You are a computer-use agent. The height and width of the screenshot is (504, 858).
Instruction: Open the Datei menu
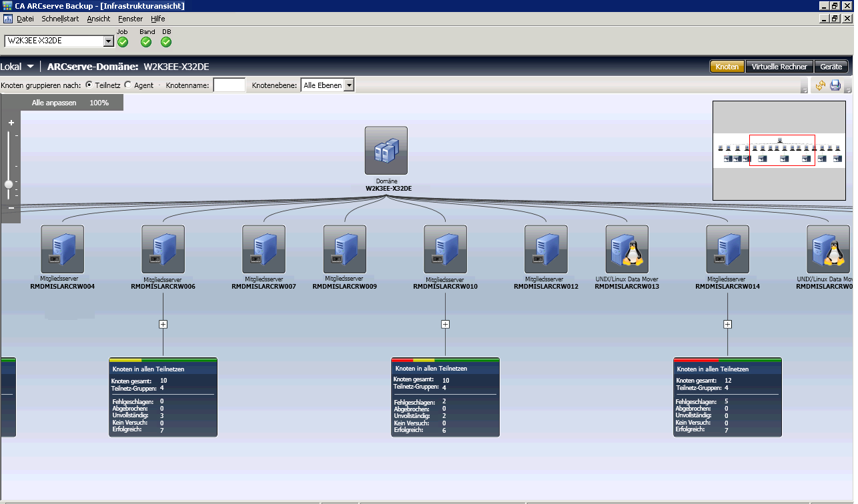[x=25, y=19]
